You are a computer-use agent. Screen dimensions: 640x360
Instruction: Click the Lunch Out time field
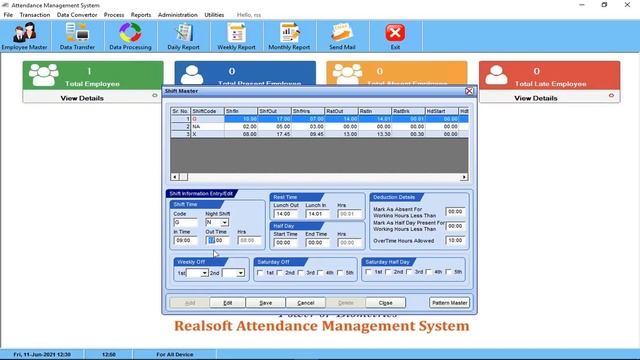coord(286,214)
